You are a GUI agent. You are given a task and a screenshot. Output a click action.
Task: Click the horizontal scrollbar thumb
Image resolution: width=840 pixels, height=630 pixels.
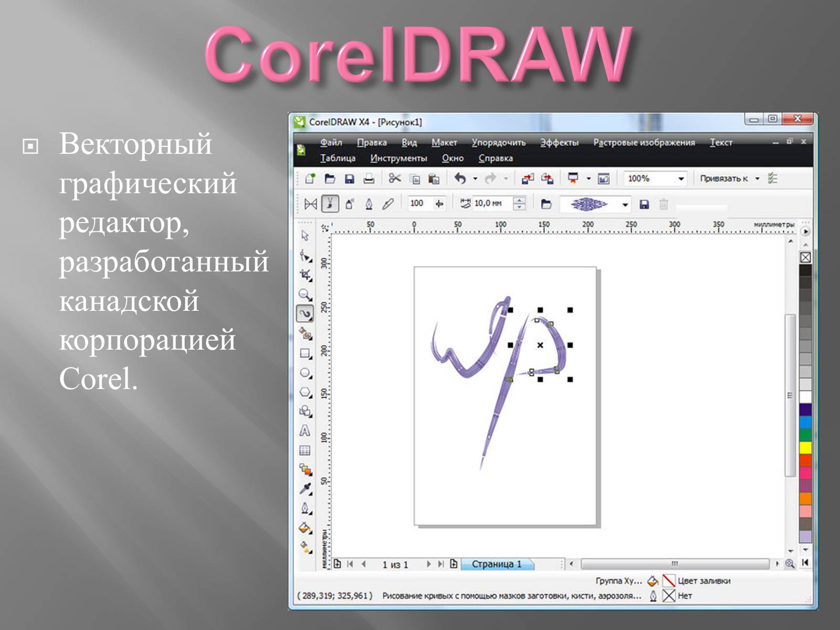click(x=675, y=564)
